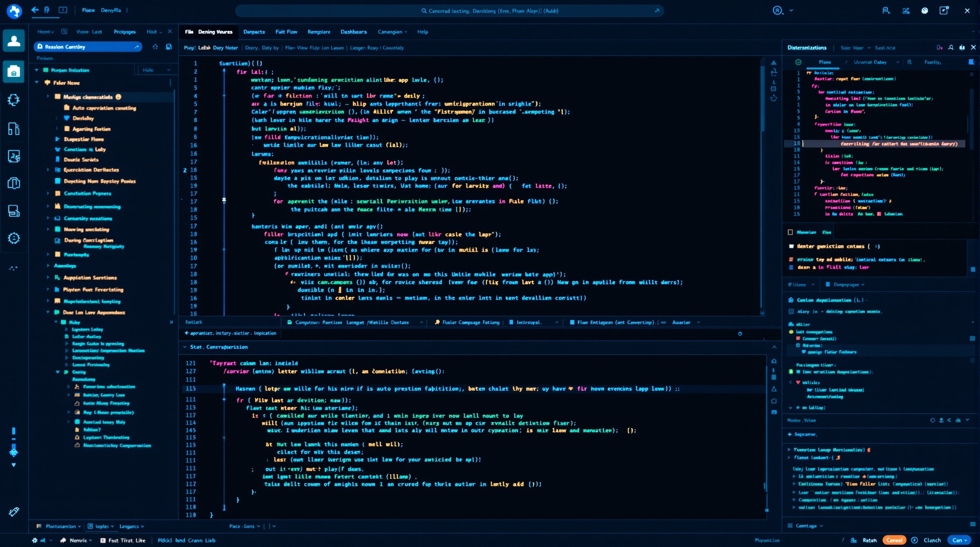Toggle the red Couuarr checkbox in right panel

[798, 338]
